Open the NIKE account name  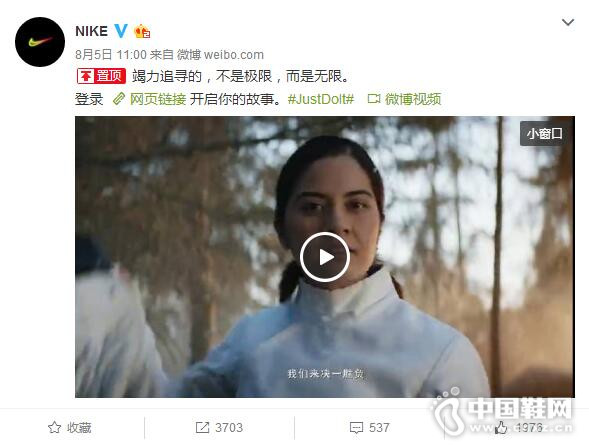tap(92, 31)
